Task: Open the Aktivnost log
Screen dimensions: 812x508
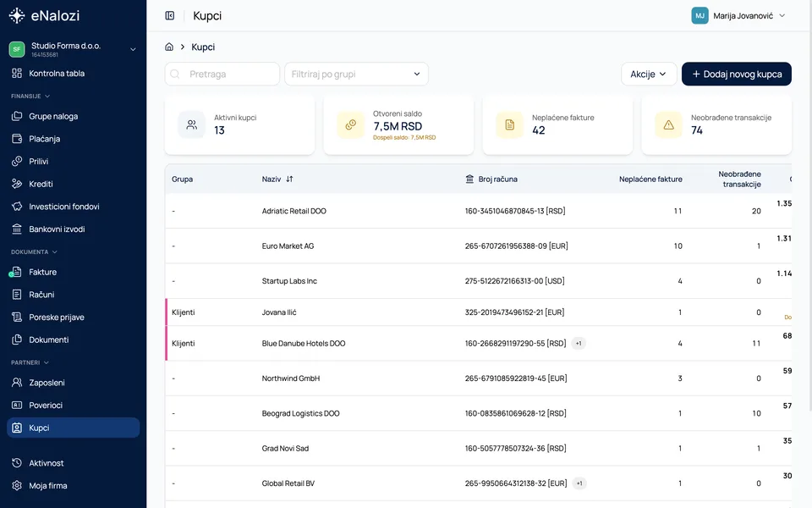Action: point(73,463)
